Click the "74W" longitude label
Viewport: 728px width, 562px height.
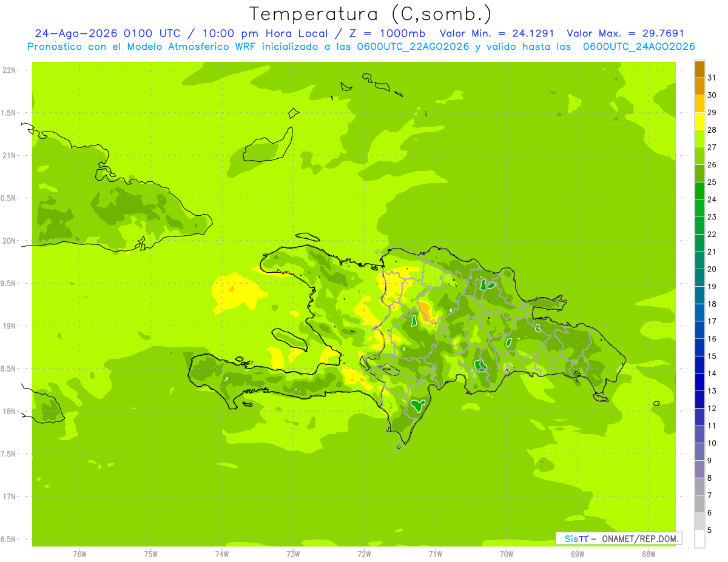221,554
